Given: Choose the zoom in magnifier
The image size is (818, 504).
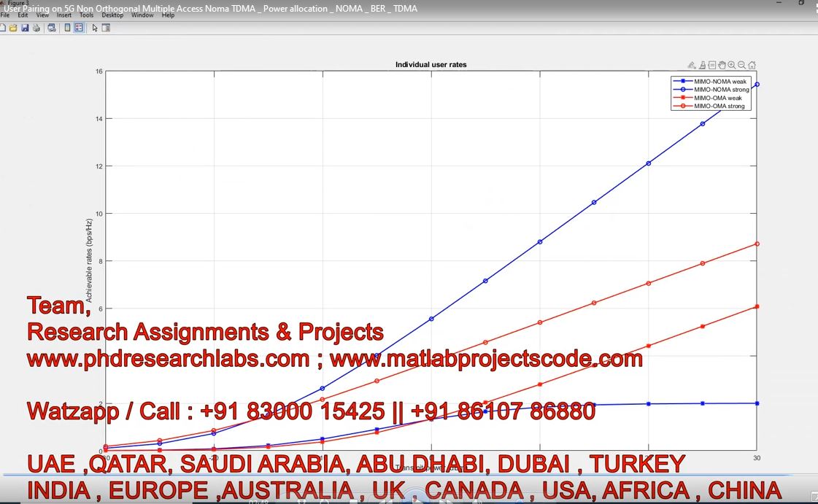Looking at the screenshot, I should [x=731, y=65].
